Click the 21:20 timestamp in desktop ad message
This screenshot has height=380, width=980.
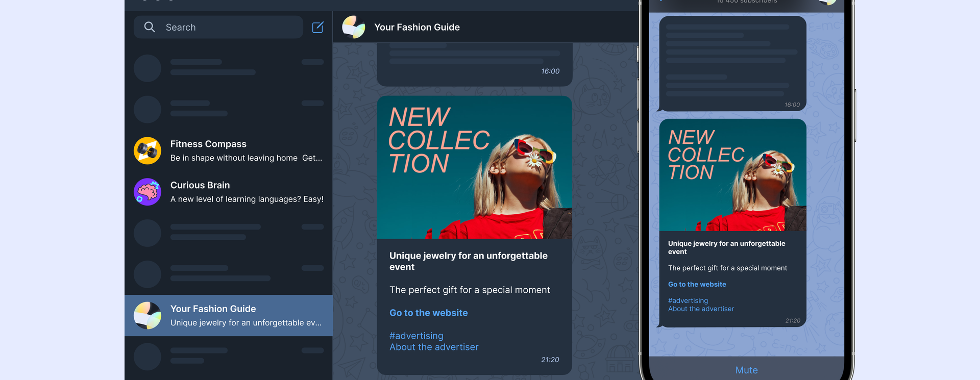(550, 360)
